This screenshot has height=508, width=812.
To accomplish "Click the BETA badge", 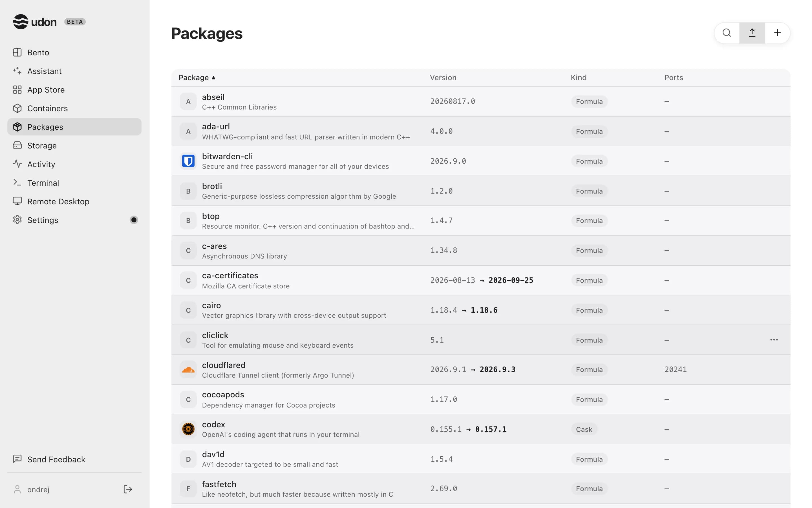I will pyautogui.click(x=75, y=22).
